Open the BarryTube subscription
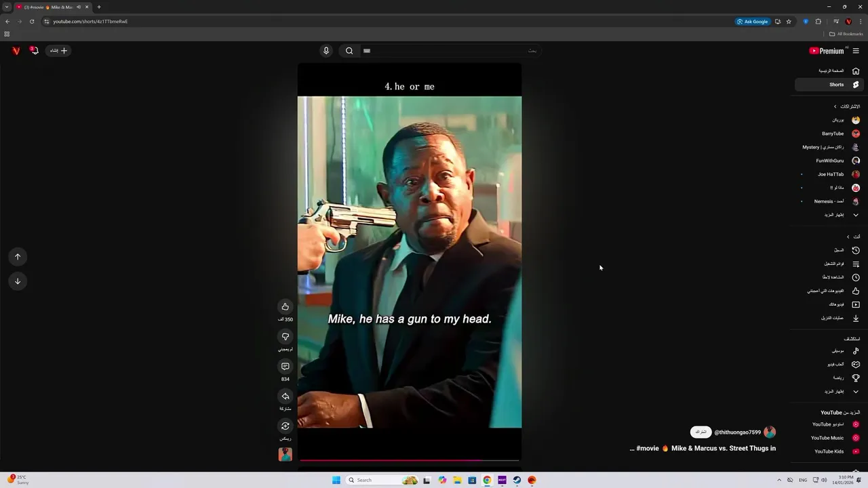Screen dimensions: 868x488 pyautogui.click(x=829, y=134)
